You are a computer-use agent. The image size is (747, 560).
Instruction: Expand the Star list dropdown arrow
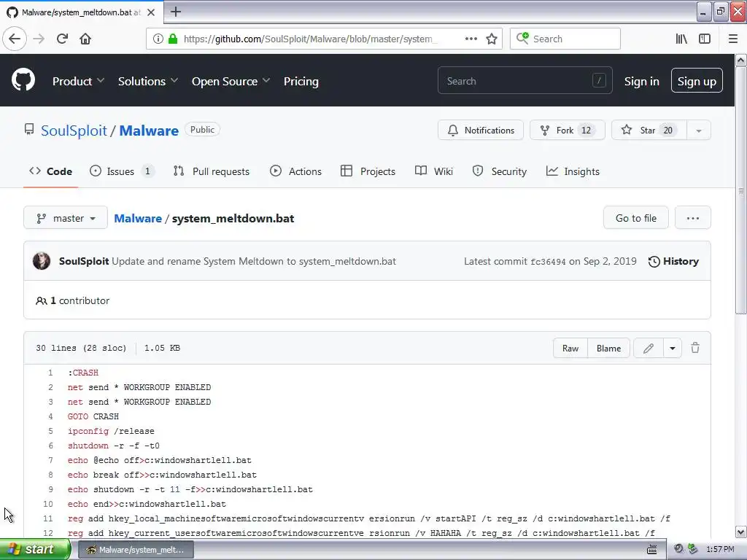699,130
